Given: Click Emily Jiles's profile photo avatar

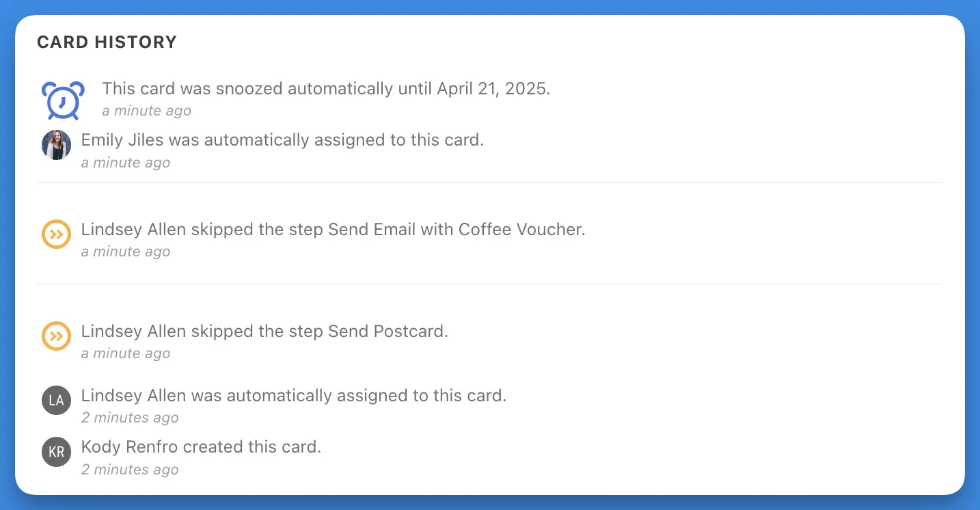Looking at the screenshot, I should [57, 145].
